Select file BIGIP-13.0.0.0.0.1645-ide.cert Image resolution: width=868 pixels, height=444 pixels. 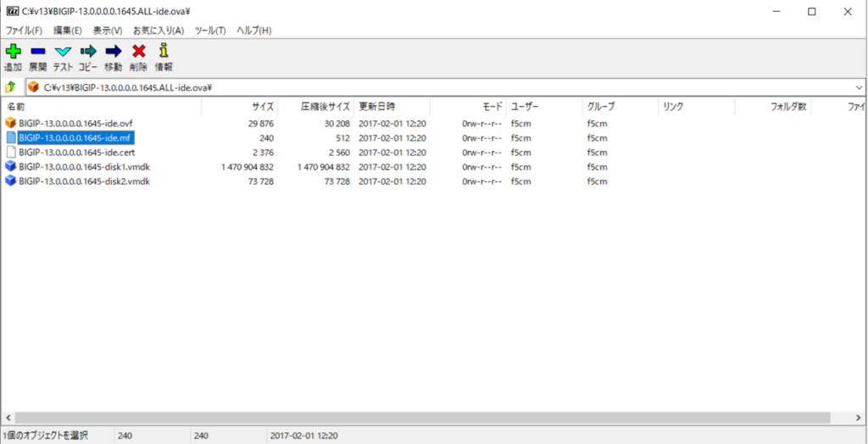point(77,152)
